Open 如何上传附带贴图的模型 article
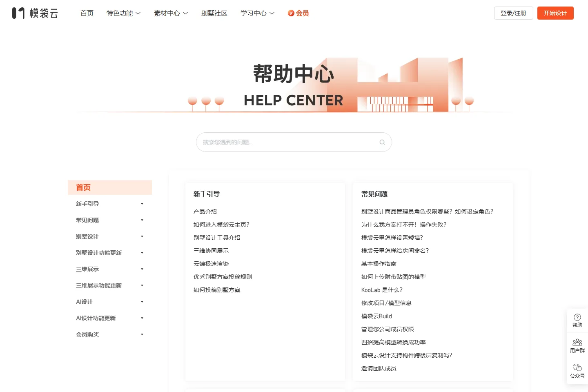Screen dimensions: 588x392 (393, 277)
